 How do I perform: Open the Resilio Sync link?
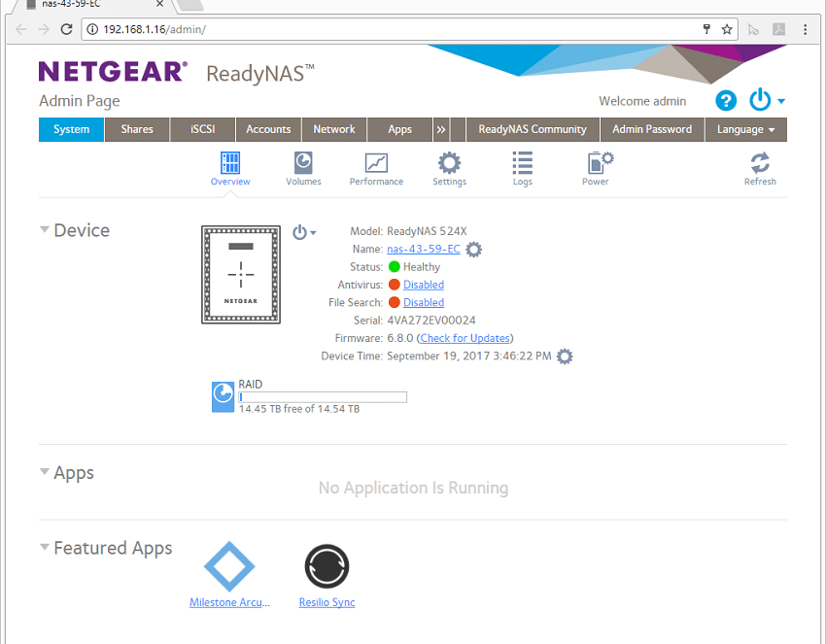point(327,602)
